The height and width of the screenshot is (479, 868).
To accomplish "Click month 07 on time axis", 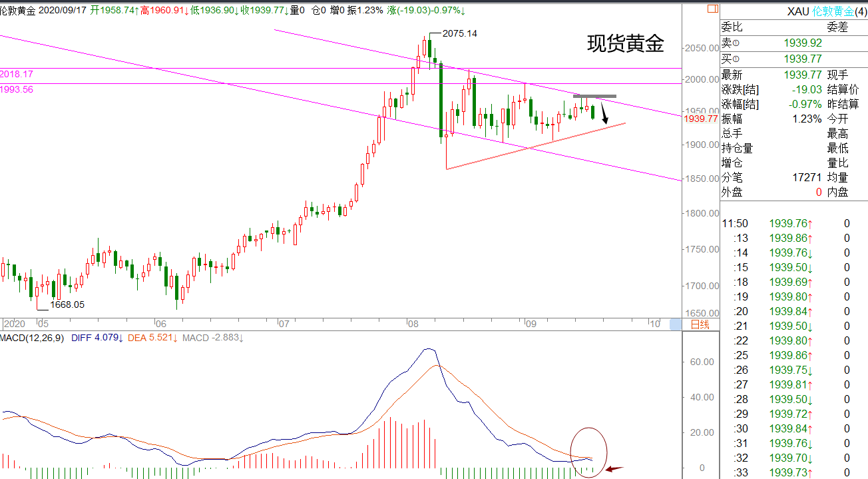I will [284, 324].
